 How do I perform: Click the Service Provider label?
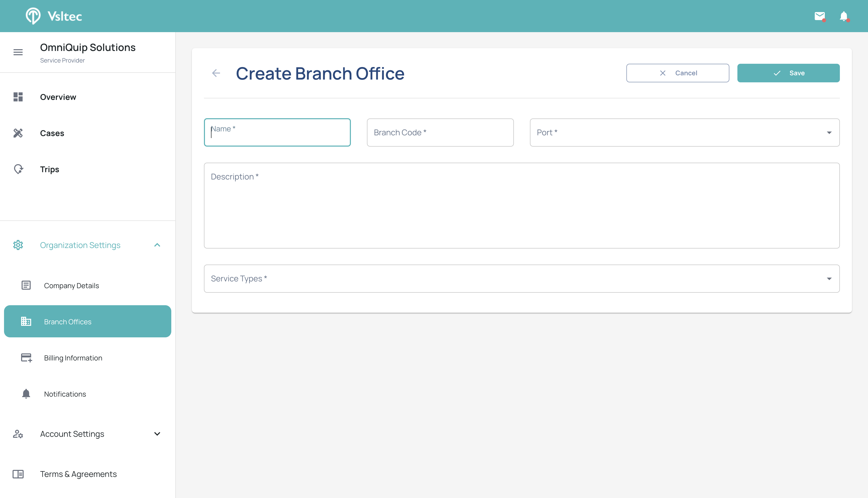pos(62,60)
